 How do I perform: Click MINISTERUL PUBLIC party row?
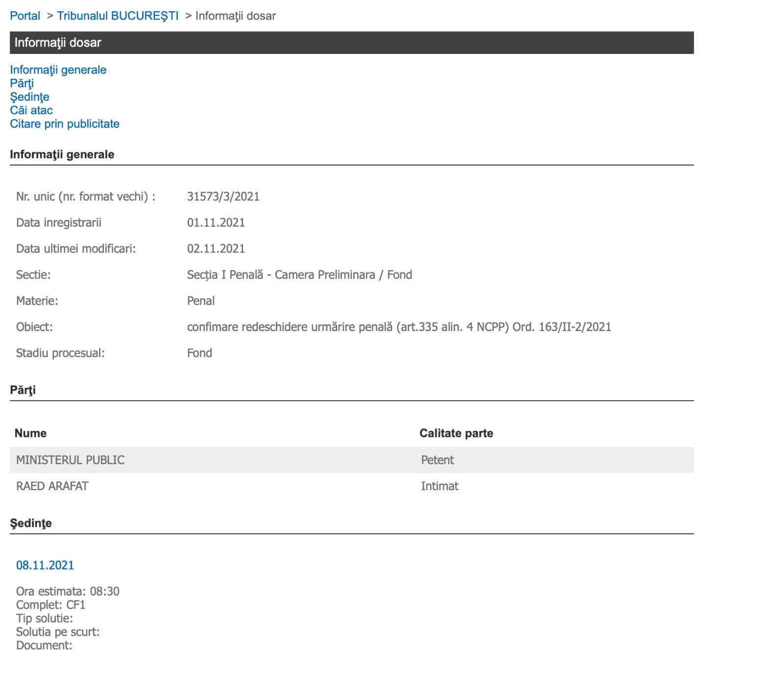click(352, 460)
